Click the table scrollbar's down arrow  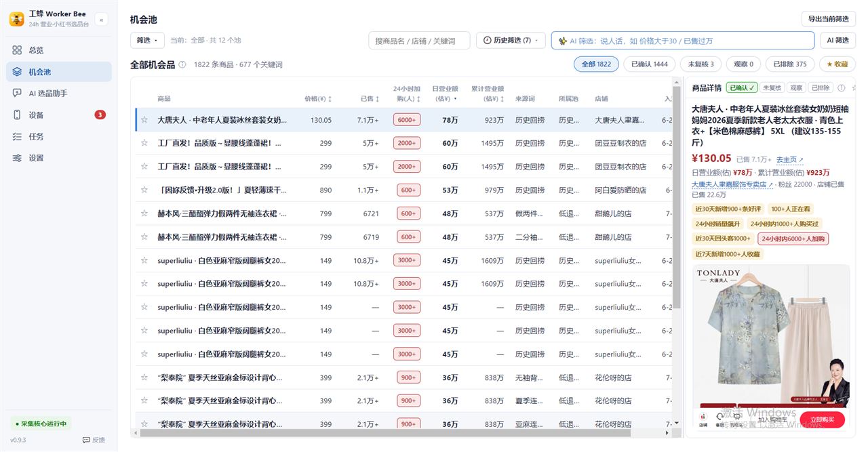[676, 424]
